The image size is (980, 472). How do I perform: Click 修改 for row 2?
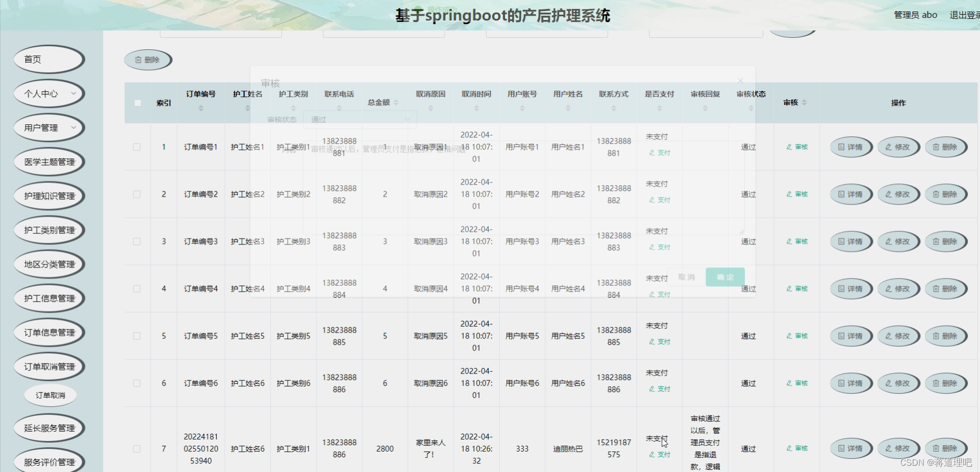click(898, 194)
